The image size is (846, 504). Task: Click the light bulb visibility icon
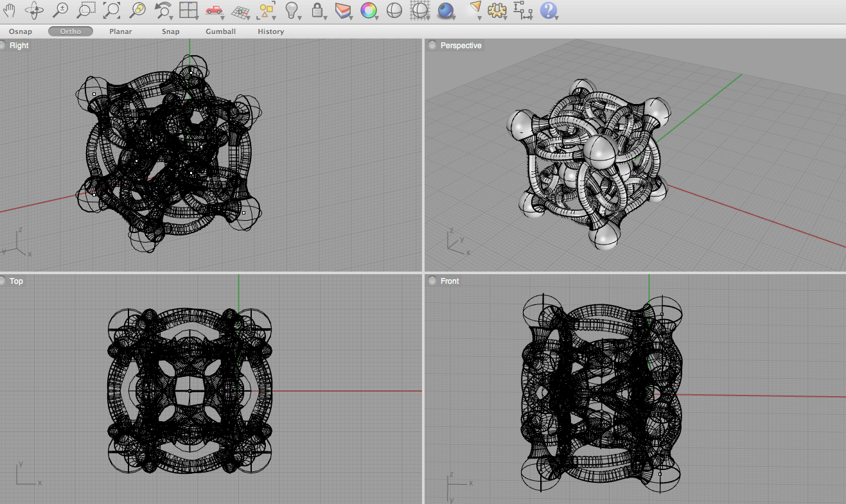click(x=292, y=10)
